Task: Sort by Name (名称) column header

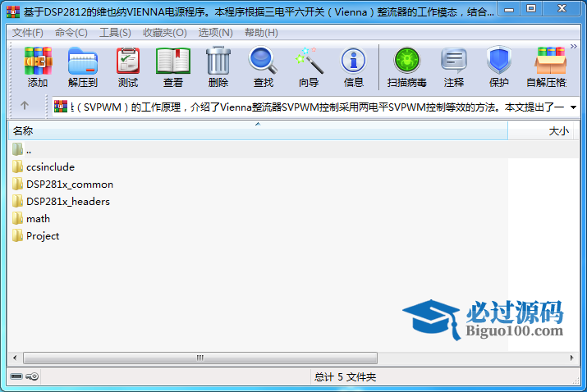Action: (258, 131)
